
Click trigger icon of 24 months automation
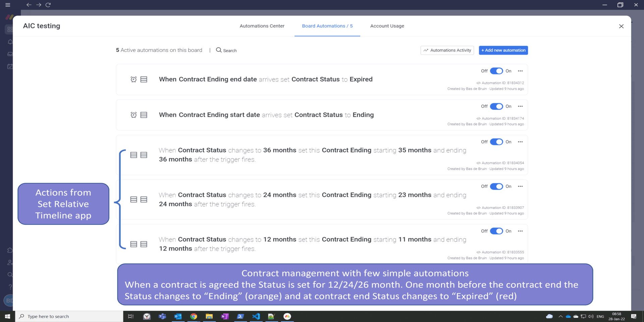(133, 200)
